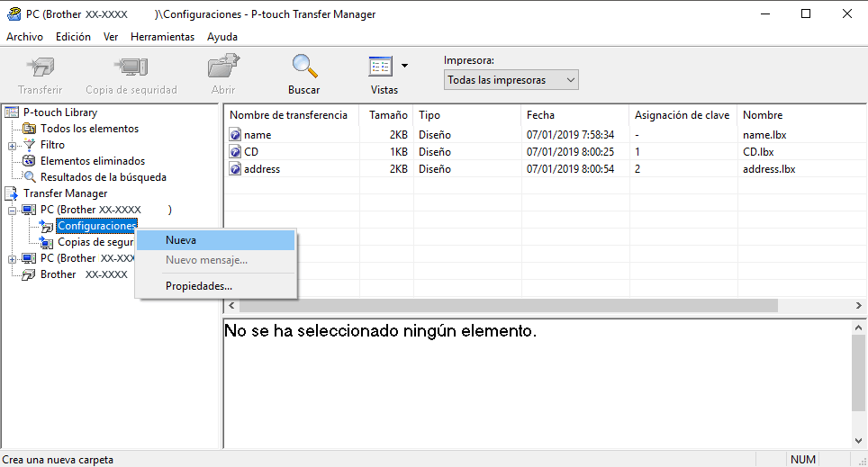Select the name transfer row
The image size is (868, 467).
pos(546,134)
